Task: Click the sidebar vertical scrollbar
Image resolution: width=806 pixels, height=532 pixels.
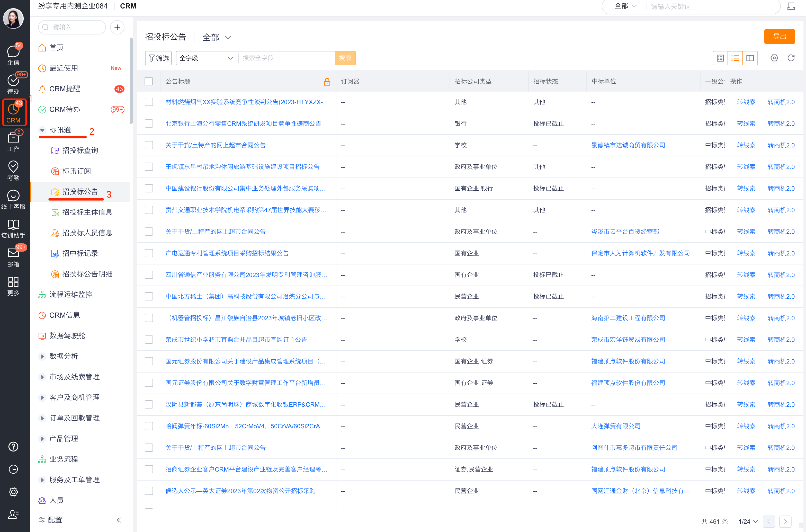Action: (x=131, y=81)
